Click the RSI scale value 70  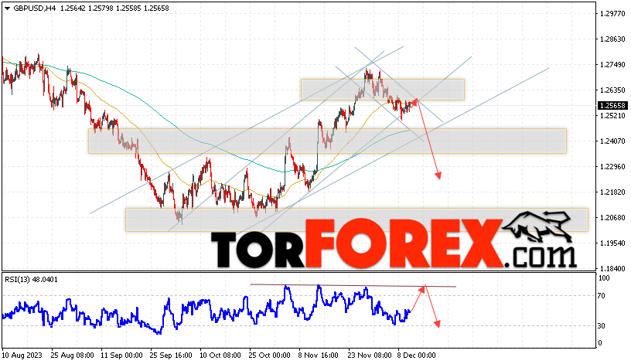point(601,296)
